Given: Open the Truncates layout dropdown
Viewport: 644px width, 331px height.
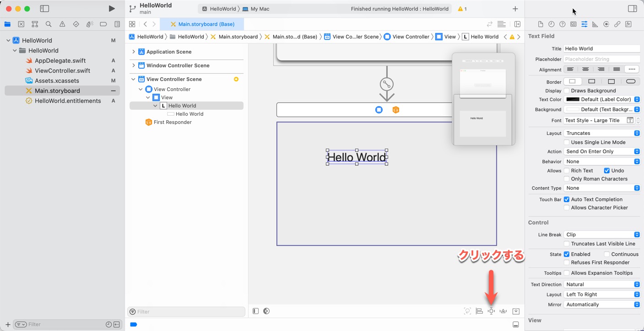Looking at the screenshot, I should click(x=602, y=133).
